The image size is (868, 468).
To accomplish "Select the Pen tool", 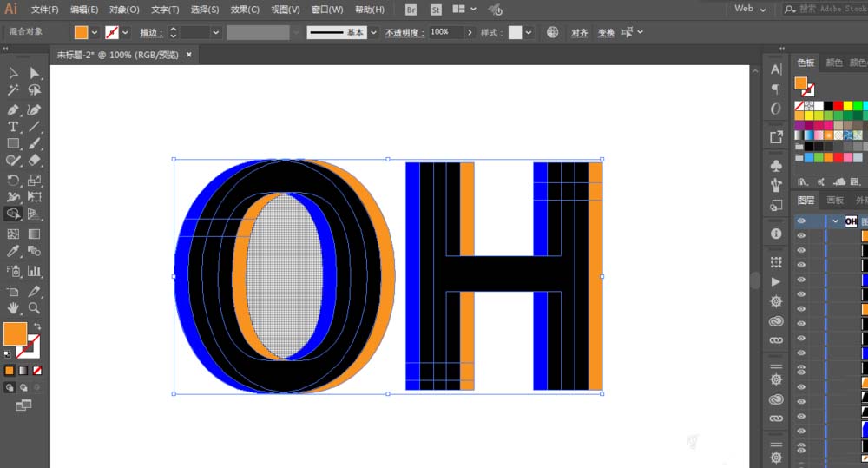I will (x=13, y=109).
